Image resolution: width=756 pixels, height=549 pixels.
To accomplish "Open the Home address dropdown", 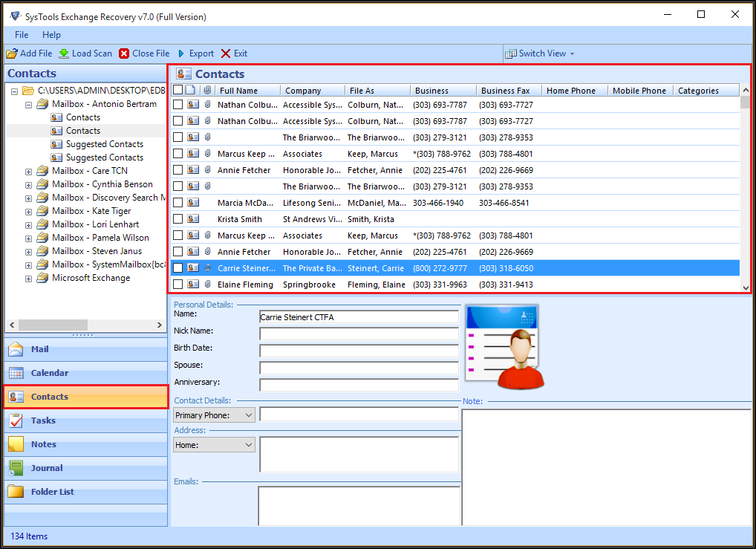I will 214,445.
